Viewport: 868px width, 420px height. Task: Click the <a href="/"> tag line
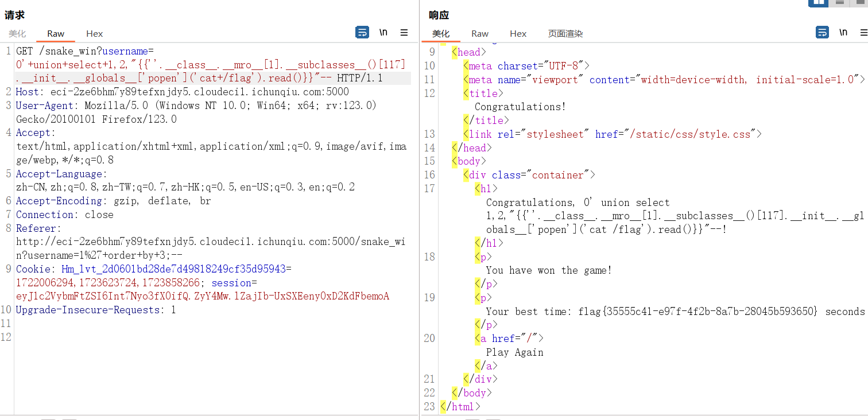click(509, 339)
